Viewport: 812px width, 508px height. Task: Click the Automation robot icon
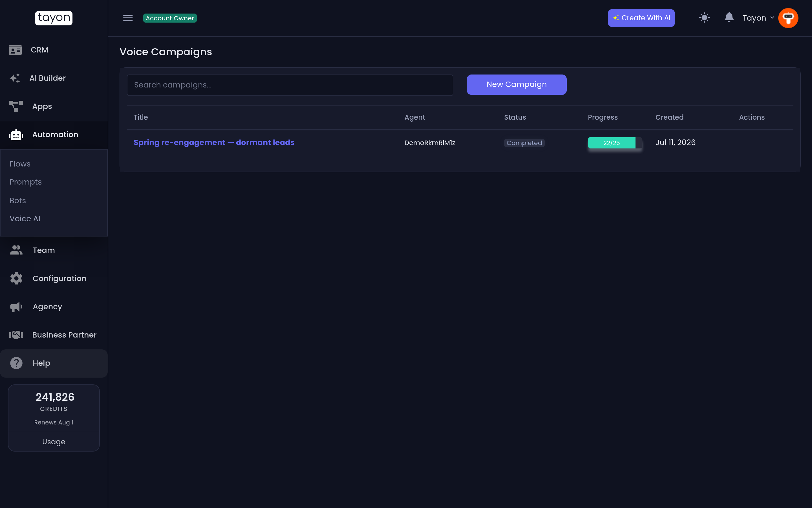16,135
